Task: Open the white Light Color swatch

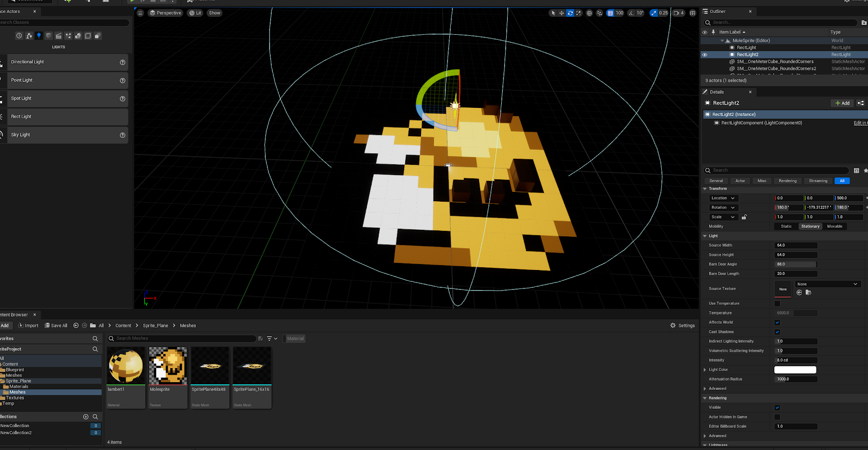Action: 795,370
